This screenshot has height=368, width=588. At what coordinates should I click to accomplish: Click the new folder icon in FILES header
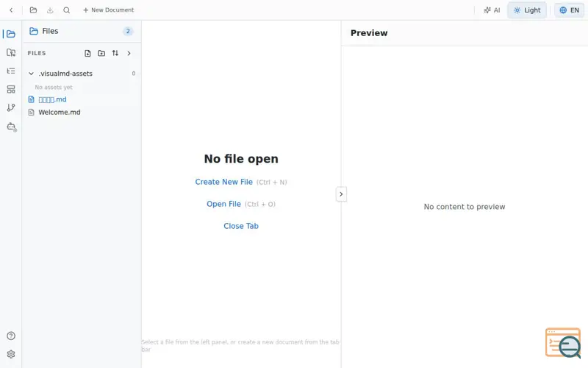[x=101, y=53]
